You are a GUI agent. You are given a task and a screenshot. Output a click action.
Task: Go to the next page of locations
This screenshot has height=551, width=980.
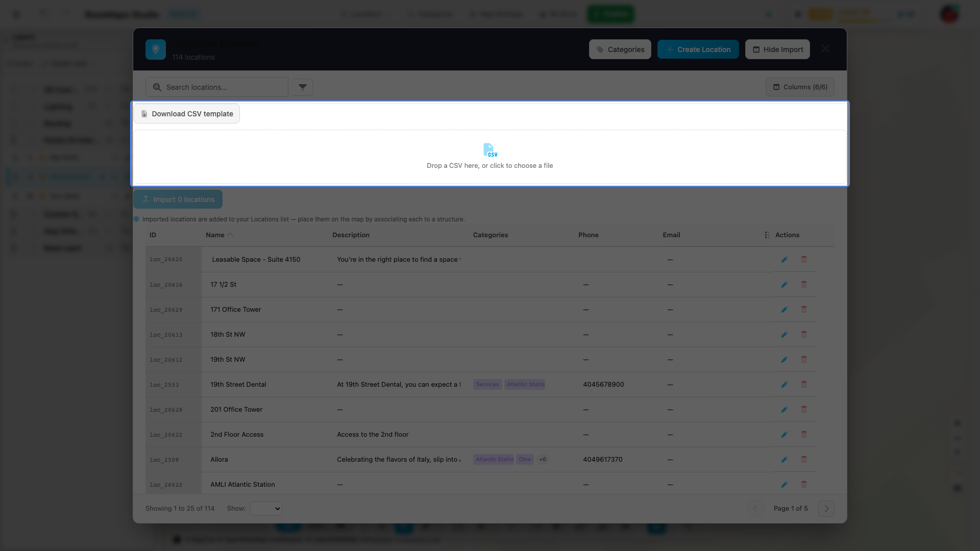click(x=826, y=509)
